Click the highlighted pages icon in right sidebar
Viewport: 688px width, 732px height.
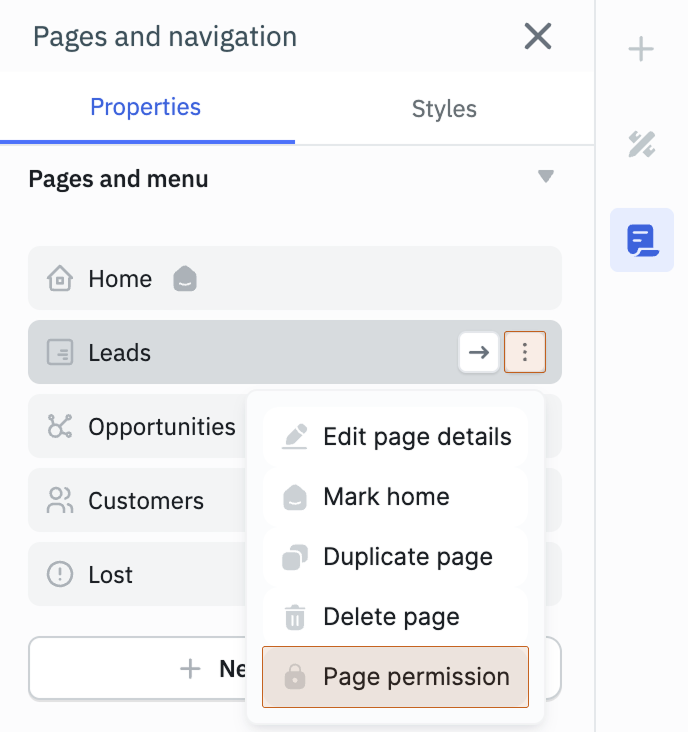point(642,240)
